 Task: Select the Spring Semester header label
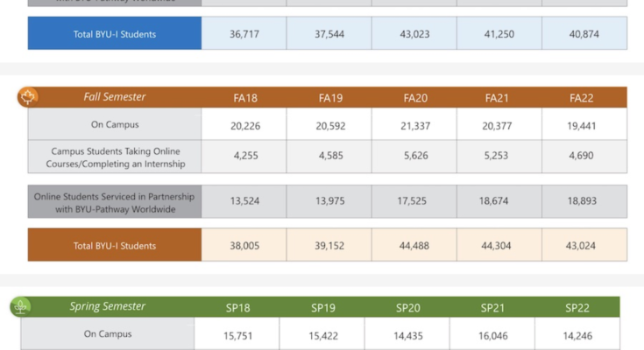click(x=108, y=307)
